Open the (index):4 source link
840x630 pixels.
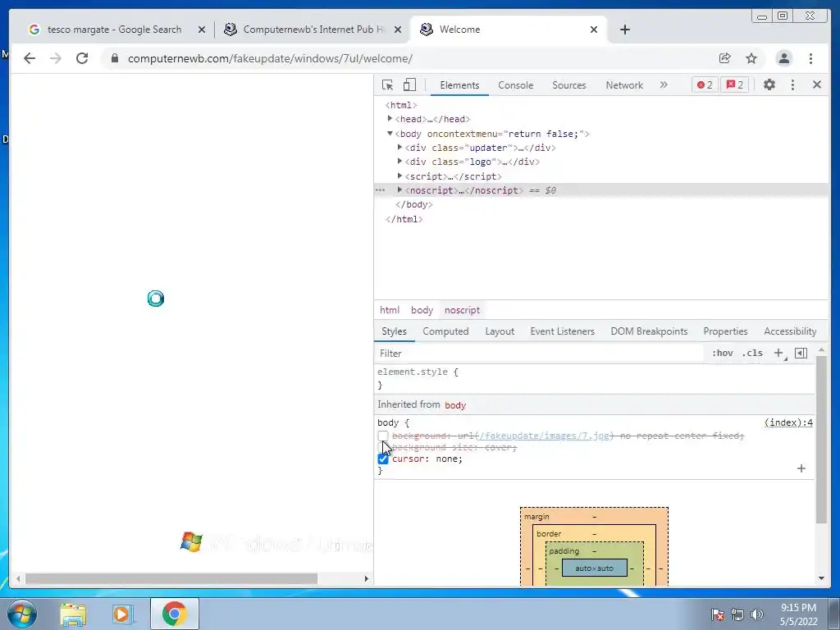[788, 422]
